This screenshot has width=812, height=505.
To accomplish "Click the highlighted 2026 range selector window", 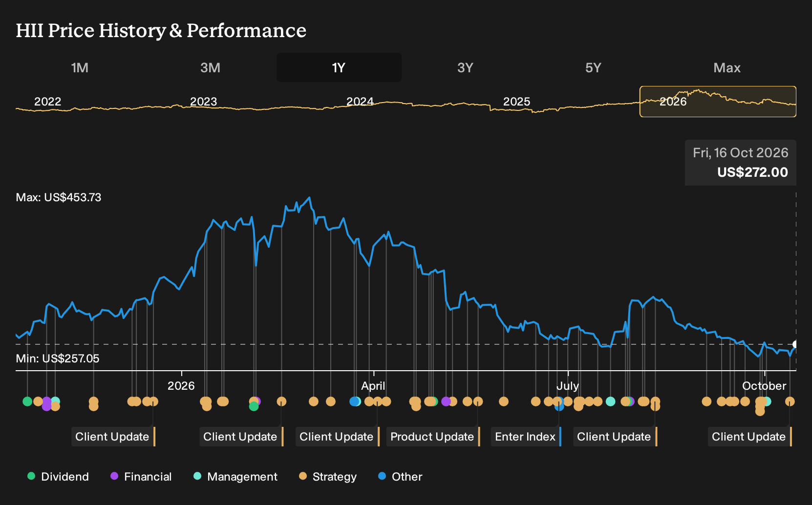I will (718, 102).
